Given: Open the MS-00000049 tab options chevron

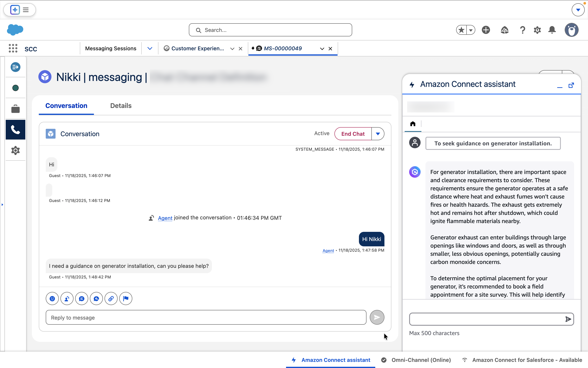Looking at the screenshot, I should coord(322,49).
